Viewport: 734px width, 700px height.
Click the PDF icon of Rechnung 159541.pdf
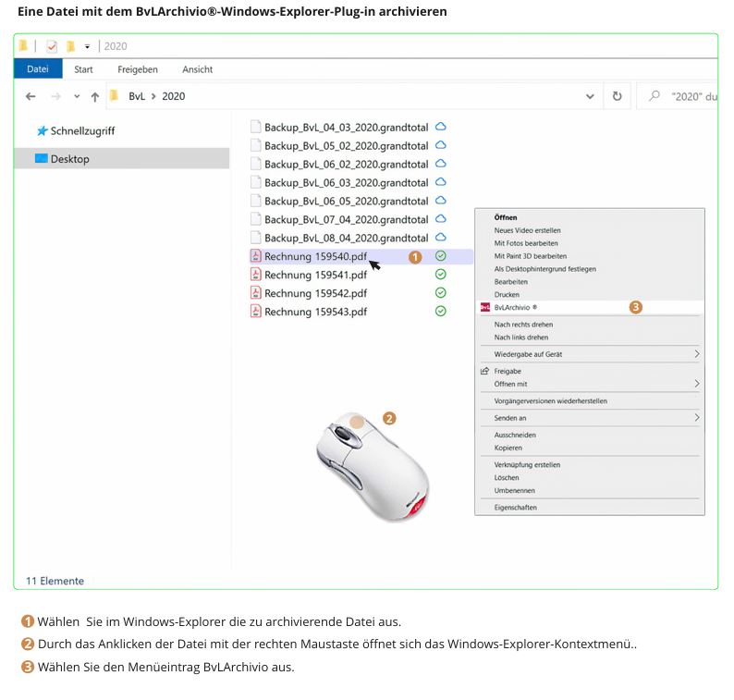pos(256,275)
